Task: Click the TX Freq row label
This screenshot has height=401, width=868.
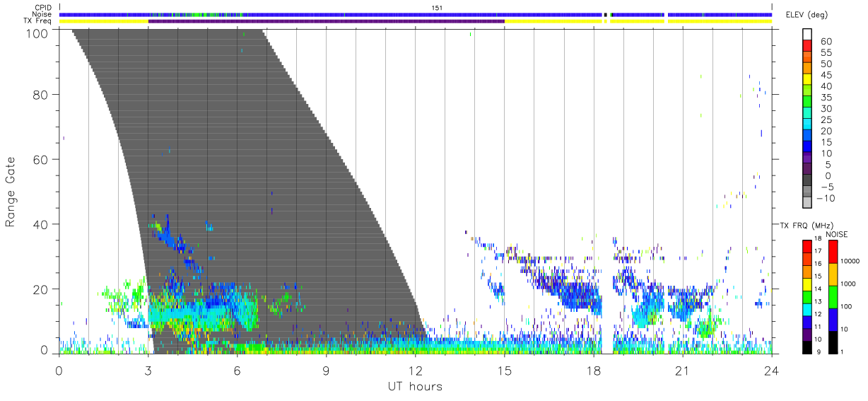Action: click(37, 21)
